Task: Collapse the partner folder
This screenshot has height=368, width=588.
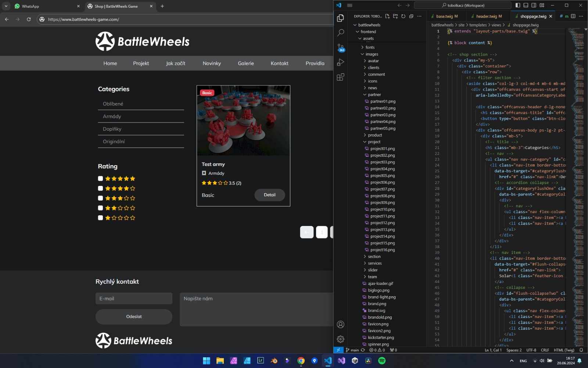Action: [x=374, y=95]
